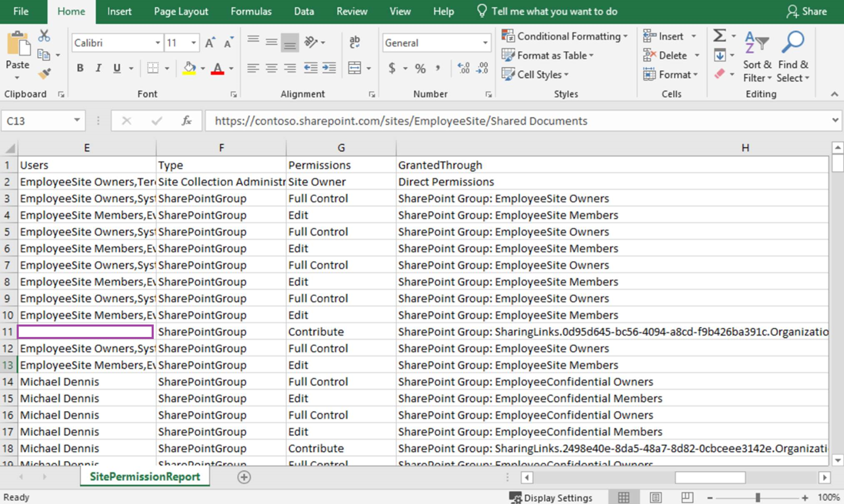Open Conditional Formatting dropdown
This screenshot has width=844, height=504.
tap(565, 36)
